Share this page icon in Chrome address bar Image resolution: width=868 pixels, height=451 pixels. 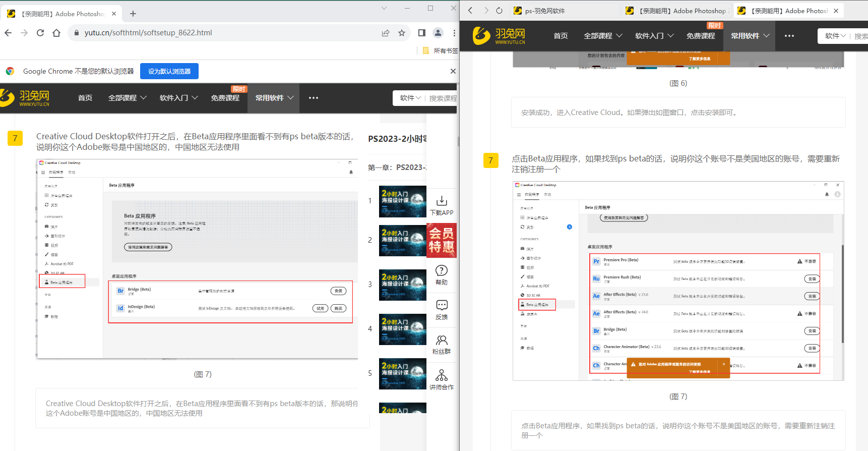coord(386,33)
